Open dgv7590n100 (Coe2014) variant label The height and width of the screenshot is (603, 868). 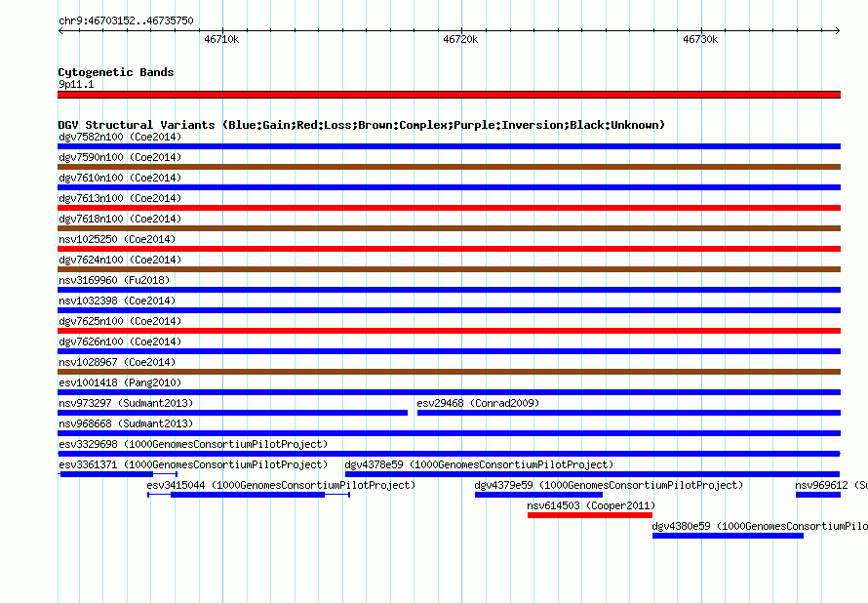click(120, 157)
